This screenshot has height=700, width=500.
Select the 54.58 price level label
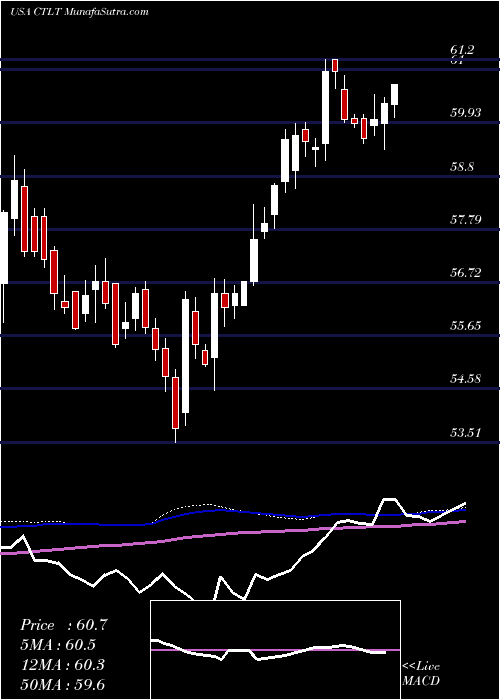tap(466, 379)
